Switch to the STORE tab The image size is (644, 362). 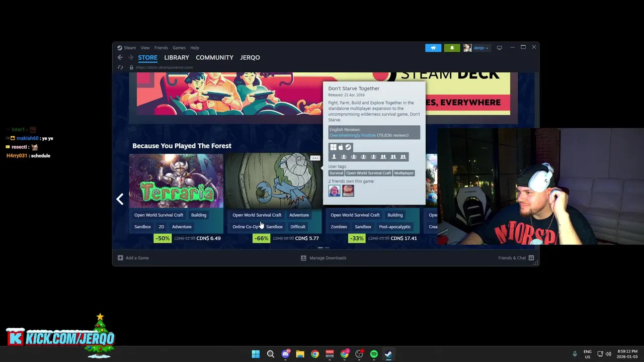148,57
